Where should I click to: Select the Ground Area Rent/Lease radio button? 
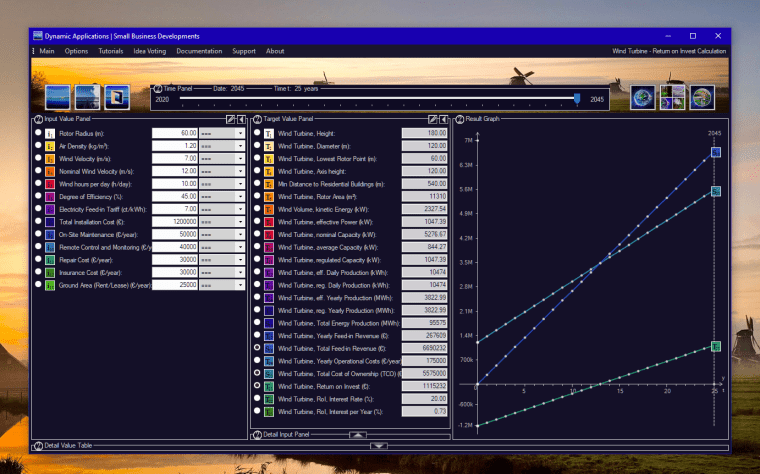[38, 284]
